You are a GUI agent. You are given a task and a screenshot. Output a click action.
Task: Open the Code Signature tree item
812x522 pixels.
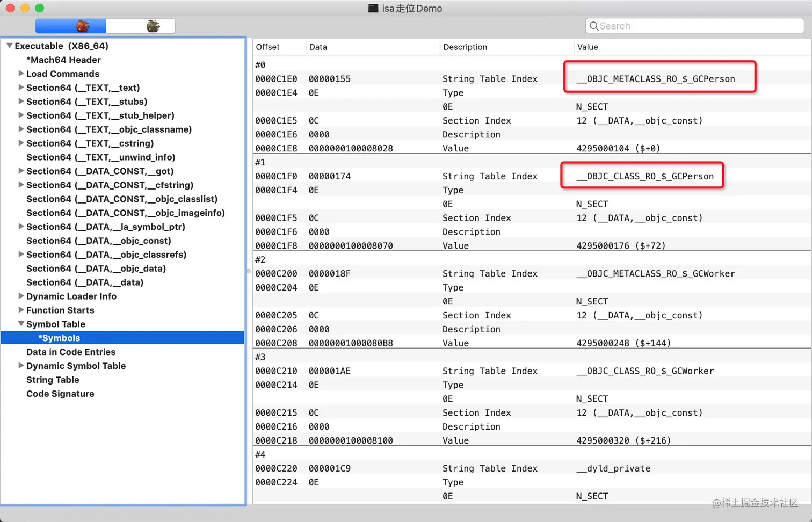(x=60, y=394)
